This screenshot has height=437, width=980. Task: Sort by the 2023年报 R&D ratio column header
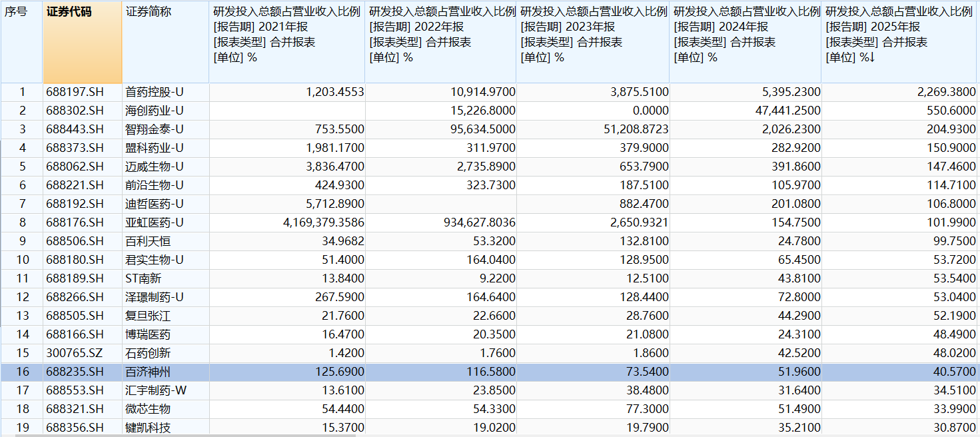[x=593, y=42]
